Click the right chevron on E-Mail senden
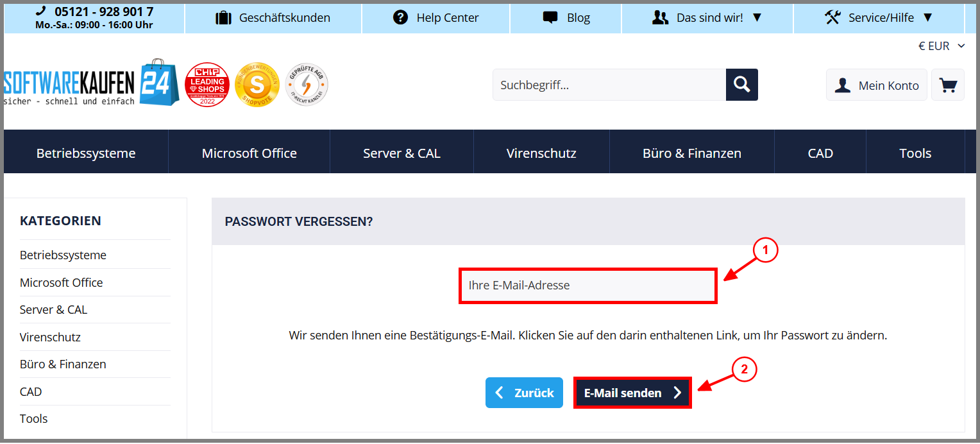The height and width of the screenshot is (444, 980). [677, 393]
